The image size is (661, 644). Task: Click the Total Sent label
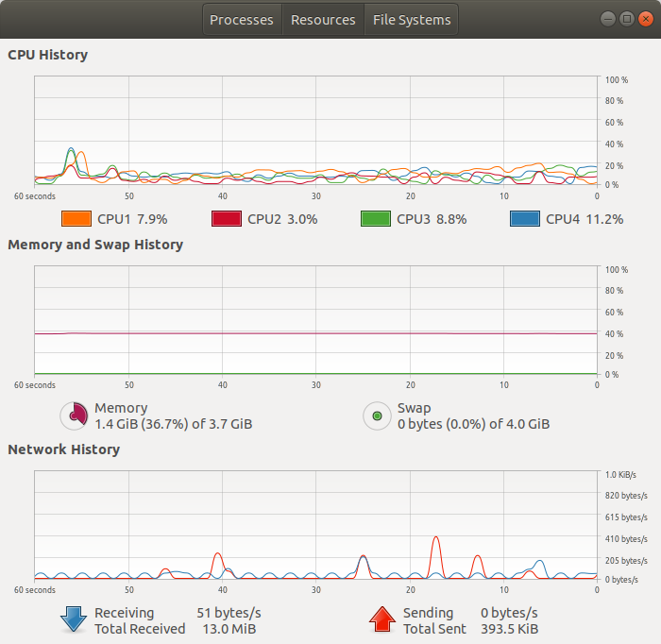(434, 629)
